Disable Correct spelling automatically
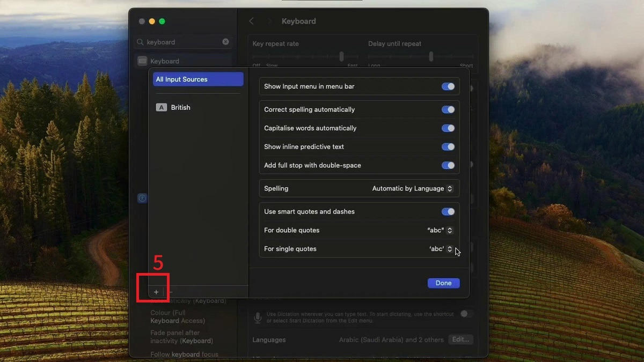This screenshot has height=362, width=644. (x=448, y=109)
